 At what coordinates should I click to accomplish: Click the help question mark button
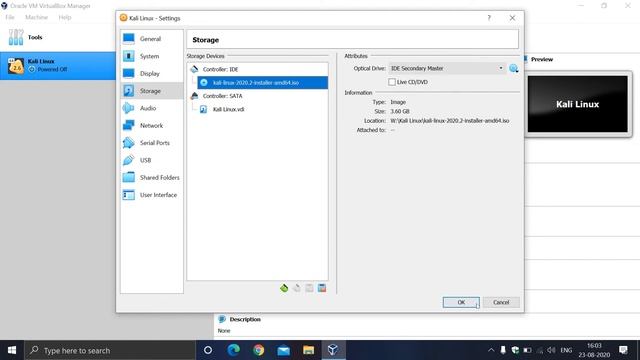pos(489,18)
